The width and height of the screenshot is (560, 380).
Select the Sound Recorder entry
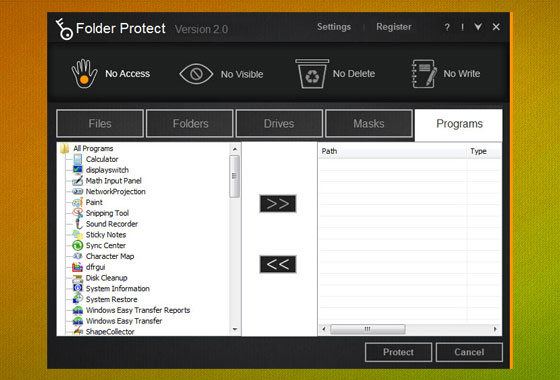112,224
